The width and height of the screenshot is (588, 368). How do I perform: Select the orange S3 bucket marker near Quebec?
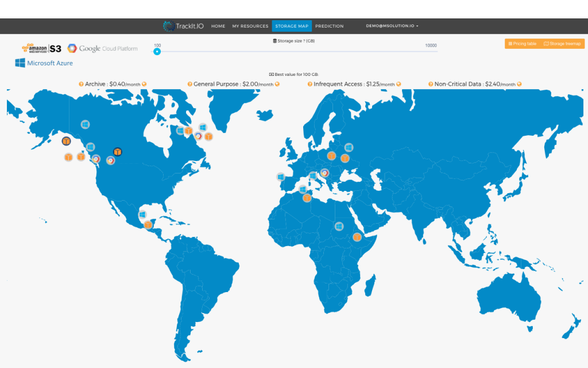(x=208, y=137)
